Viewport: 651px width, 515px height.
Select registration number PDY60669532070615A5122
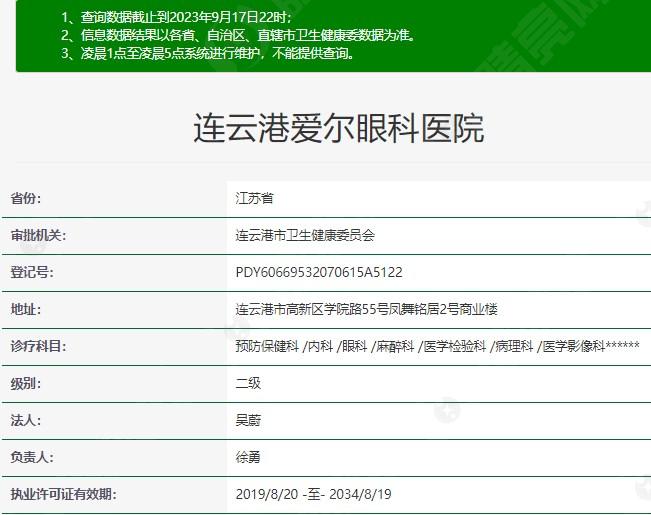pyautogui.click(x=319, y=272)
